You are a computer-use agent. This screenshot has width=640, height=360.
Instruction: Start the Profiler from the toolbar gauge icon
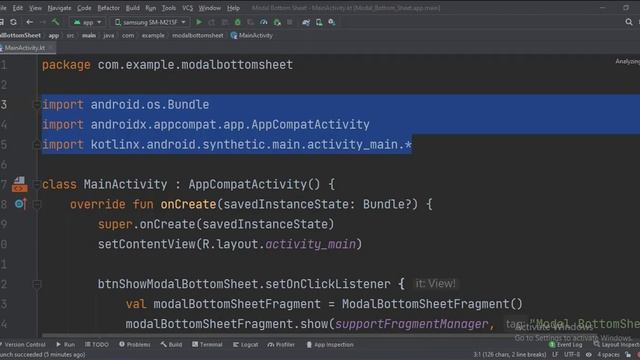coord(264,22)
